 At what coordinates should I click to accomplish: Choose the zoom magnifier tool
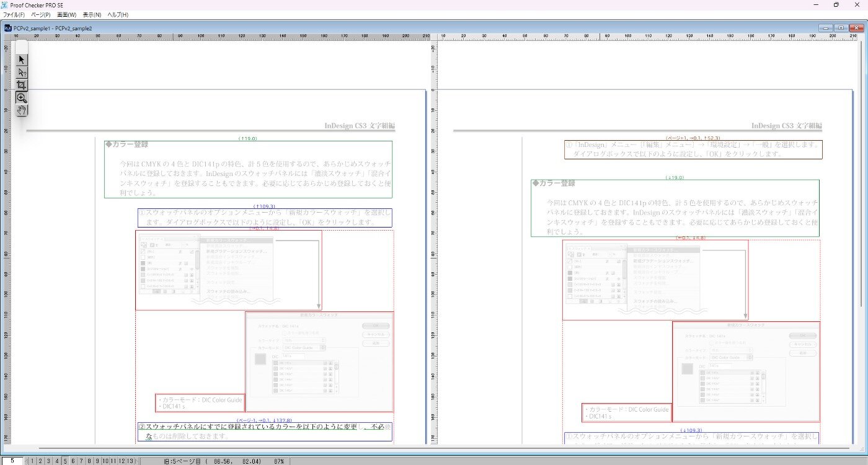(x=22, y=98)
